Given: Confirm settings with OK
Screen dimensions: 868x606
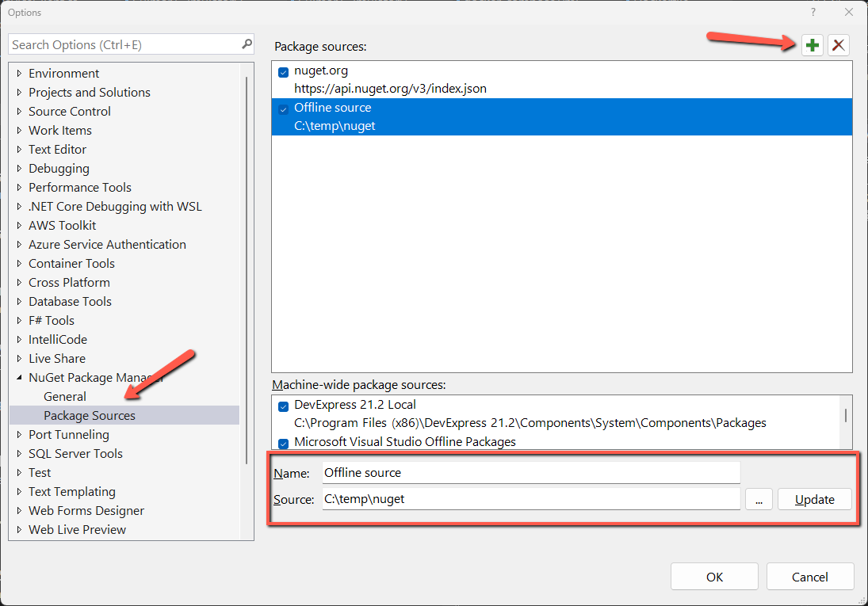Looking at the screenshot, I should 713,576.
